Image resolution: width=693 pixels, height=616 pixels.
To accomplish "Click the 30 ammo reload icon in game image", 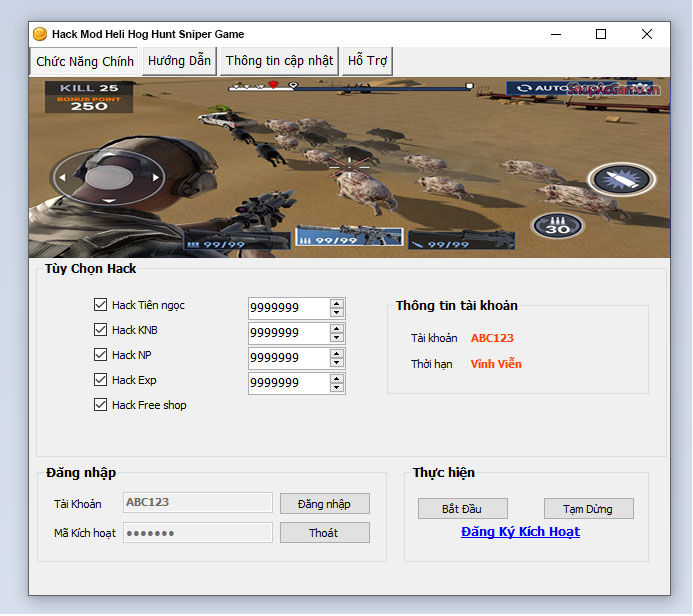I will [x=557, y=226].
